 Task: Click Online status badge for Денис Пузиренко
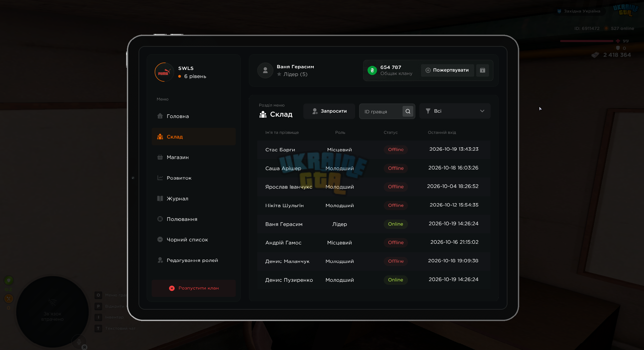395,280
